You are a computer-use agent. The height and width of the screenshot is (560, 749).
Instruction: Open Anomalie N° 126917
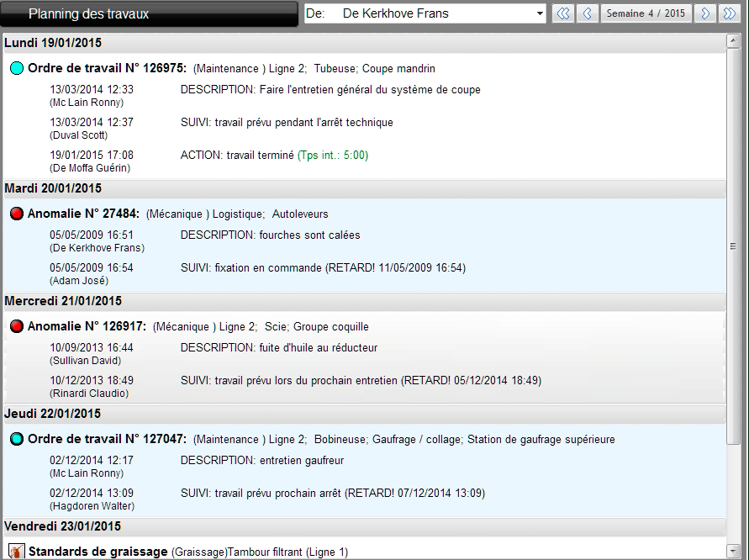tap(87, 326)
